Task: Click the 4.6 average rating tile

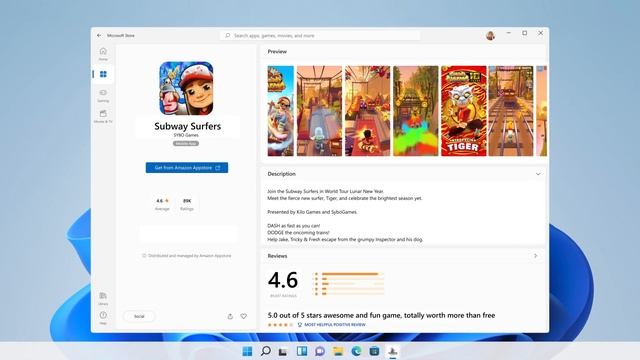Action: (162, 204)
